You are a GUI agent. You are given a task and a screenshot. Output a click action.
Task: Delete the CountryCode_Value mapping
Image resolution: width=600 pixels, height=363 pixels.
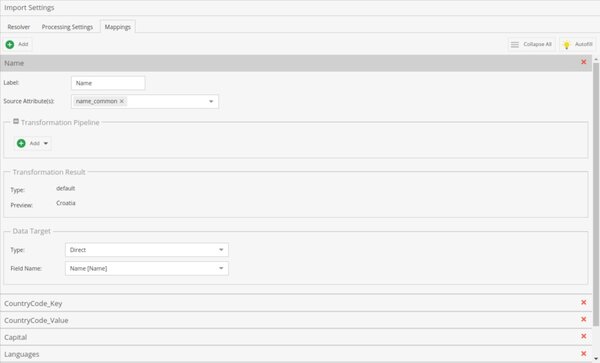584,319
